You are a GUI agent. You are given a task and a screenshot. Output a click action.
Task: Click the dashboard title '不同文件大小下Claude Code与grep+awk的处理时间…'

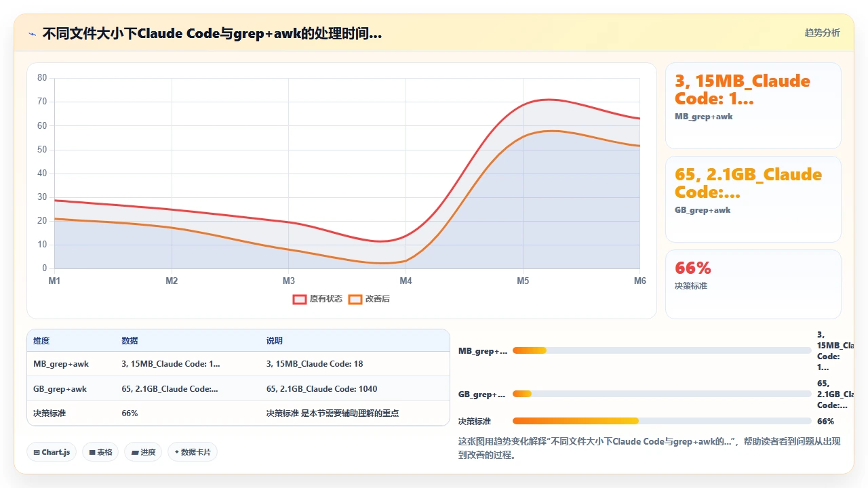coord(212,34)
